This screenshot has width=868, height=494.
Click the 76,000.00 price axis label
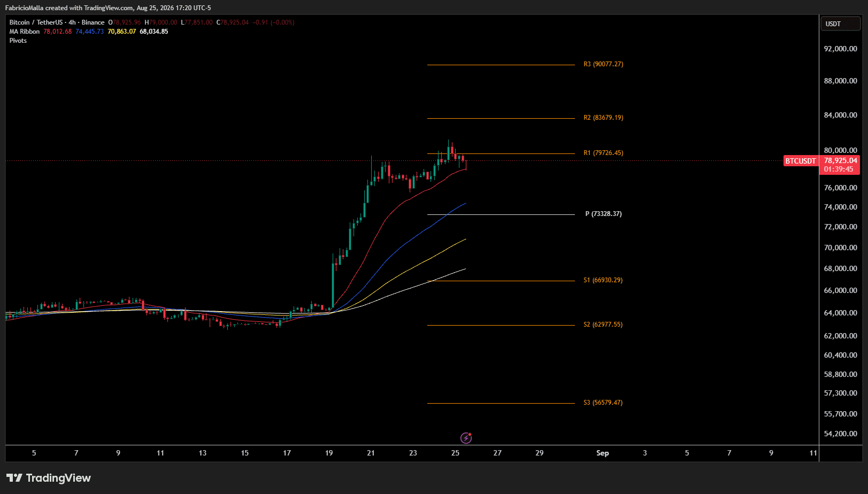(x=840, y=188)
